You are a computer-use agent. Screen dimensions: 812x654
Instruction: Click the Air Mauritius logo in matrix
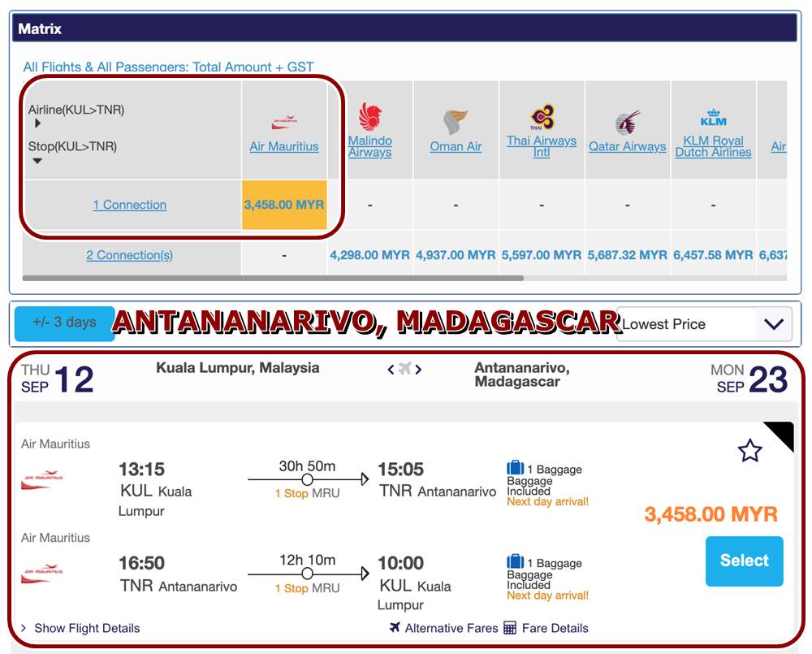point(284,123)
